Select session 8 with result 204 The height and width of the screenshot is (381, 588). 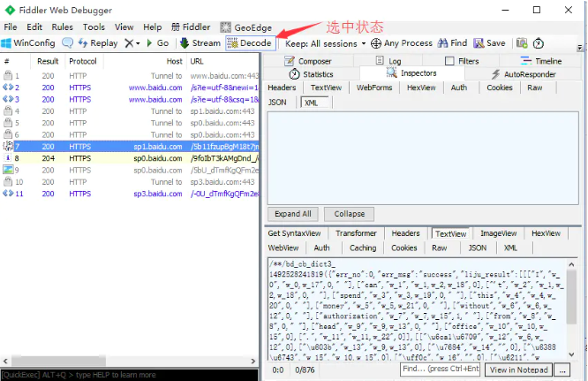[130, 158]
